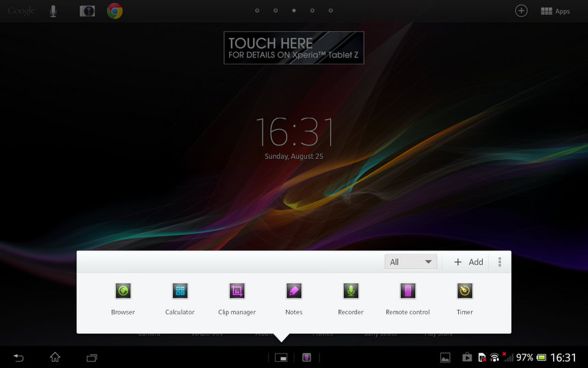Click Add to get more small apps
588x368 pixels.
click(x=468, y=262)
